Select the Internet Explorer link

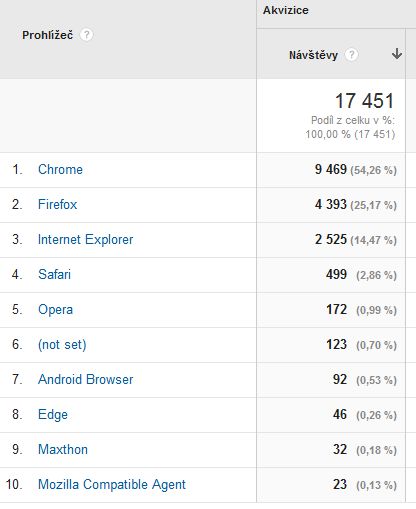tap(86, 239)
